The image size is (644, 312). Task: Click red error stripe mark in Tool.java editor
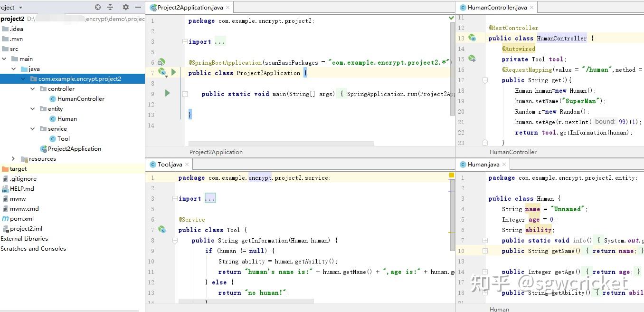point(451,175)
